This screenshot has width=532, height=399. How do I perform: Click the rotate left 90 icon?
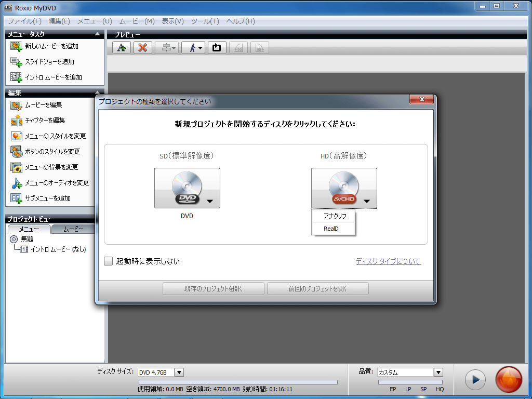point(238,48)
